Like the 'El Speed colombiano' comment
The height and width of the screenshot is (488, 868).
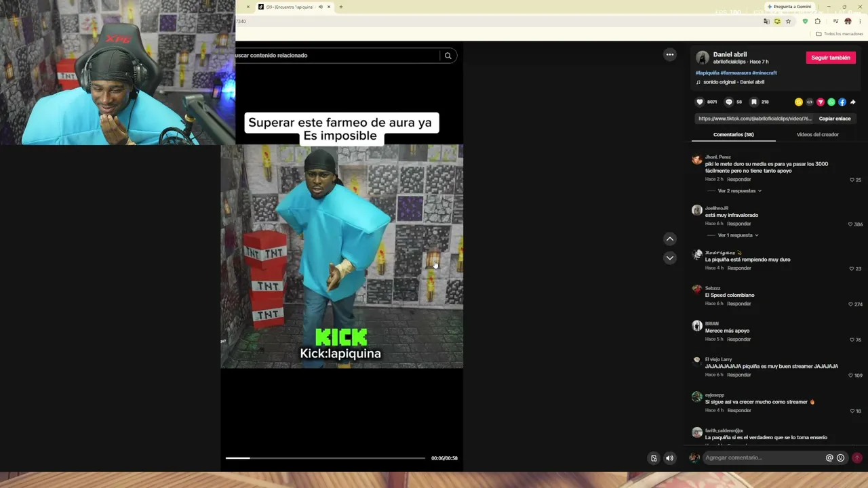pyautogui.click(x=850, y=304)
